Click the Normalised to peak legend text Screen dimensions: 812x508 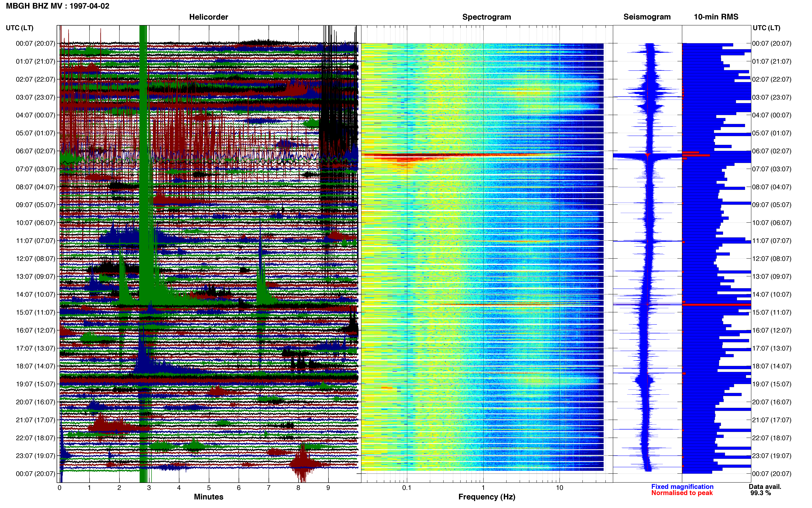click(682, 493)
